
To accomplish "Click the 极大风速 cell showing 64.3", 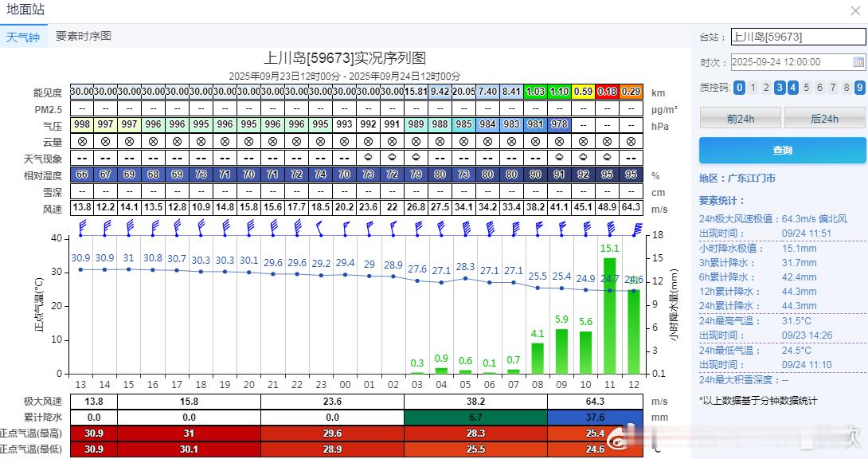I will (x=595, y=402).
